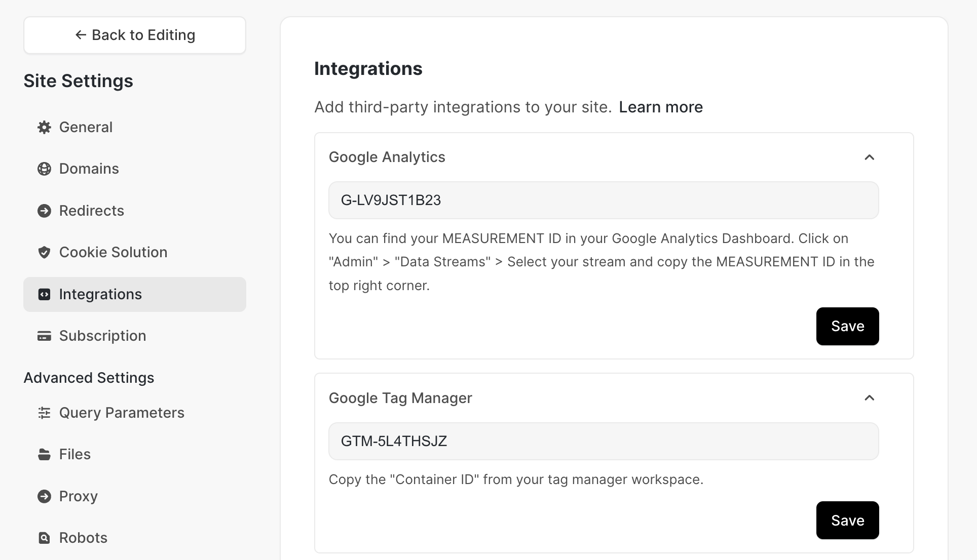The height and width of the screenshot is (560, 977).
Task: Click the Robots search icon
Action: (44, 538)
